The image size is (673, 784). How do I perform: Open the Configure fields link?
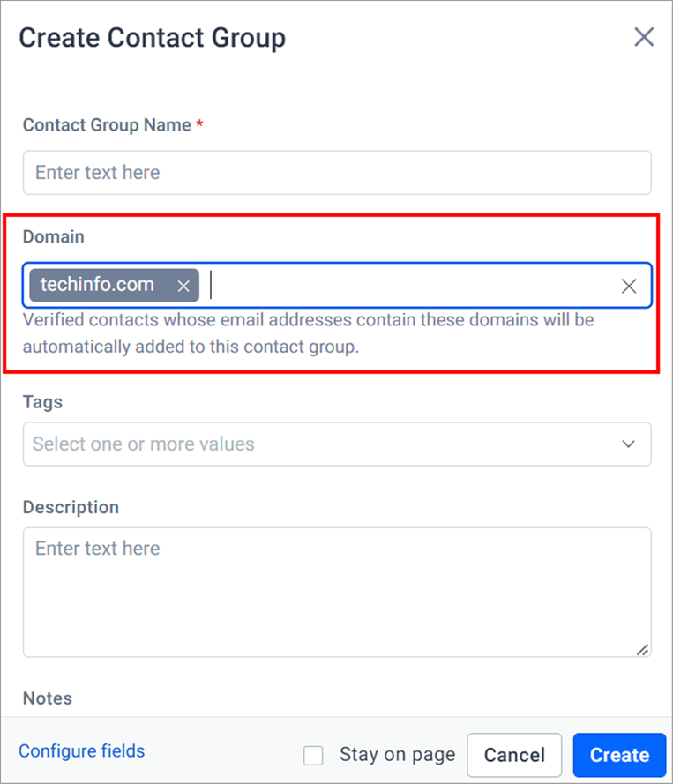81,751
